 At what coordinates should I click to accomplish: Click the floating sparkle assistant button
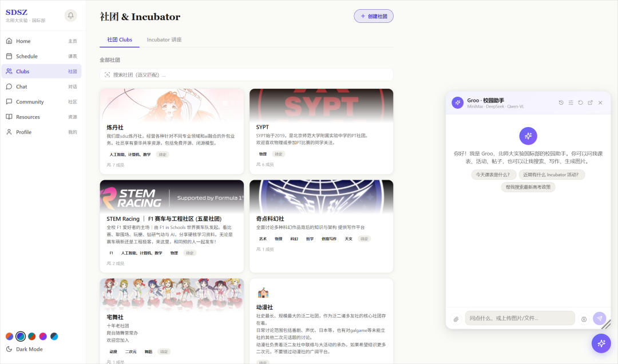pos(601,343)
